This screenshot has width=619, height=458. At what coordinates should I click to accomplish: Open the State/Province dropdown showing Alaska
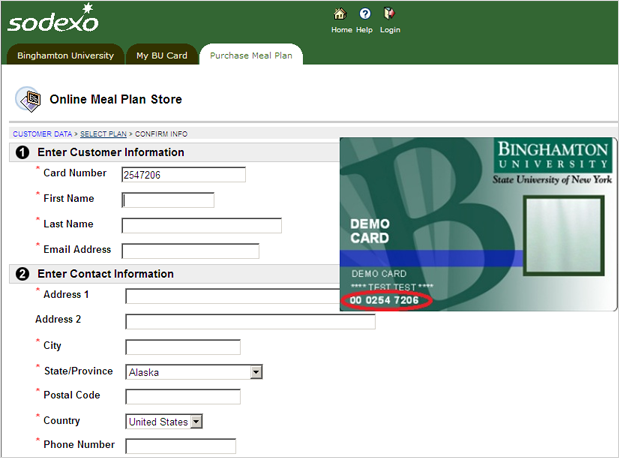click(x=194, y=372)
